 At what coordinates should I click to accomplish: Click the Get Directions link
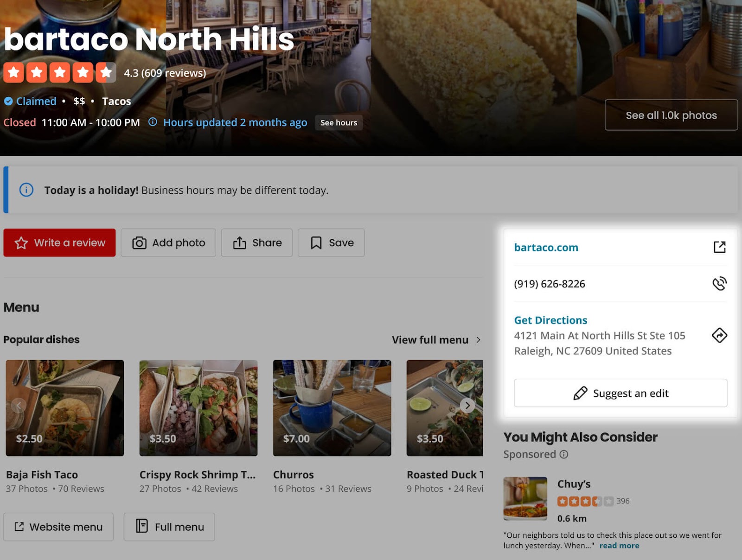click(550, 320)
